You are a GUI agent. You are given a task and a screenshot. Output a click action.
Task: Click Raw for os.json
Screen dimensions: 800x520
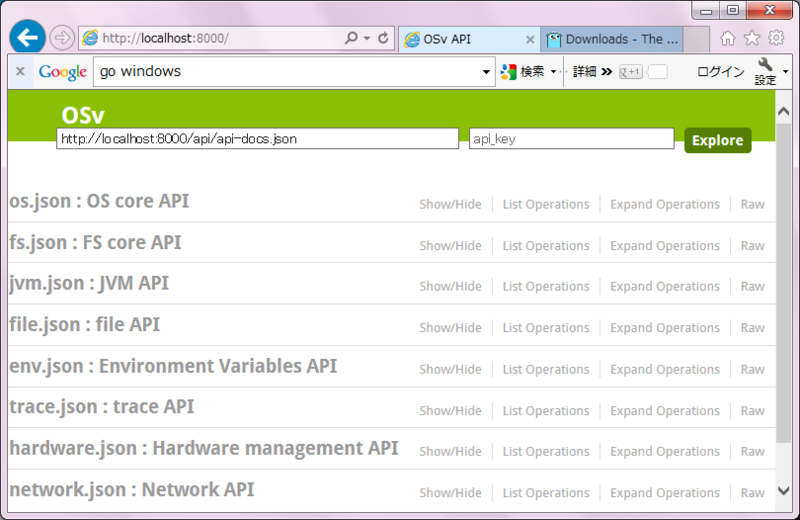click(753, 204)
